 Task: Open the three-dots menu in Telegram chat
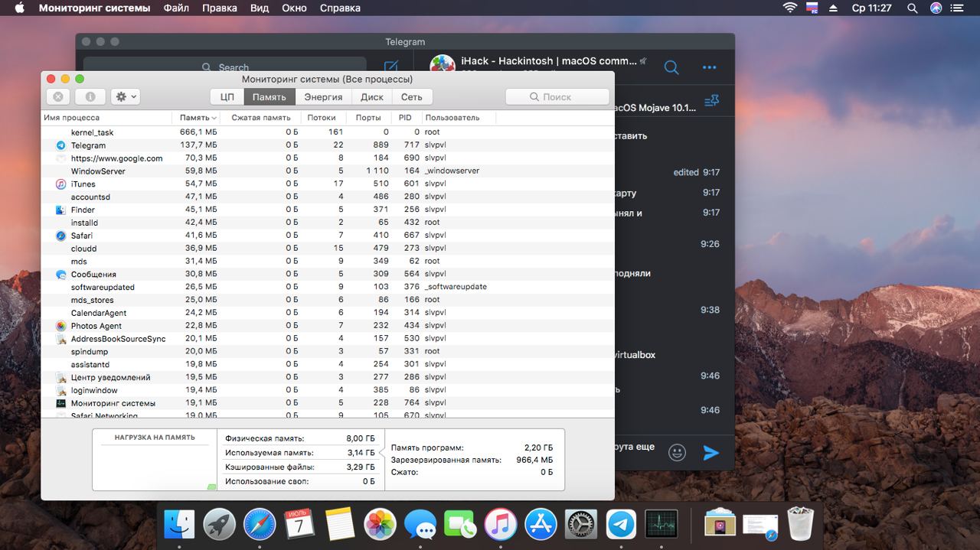click(710, 67)
